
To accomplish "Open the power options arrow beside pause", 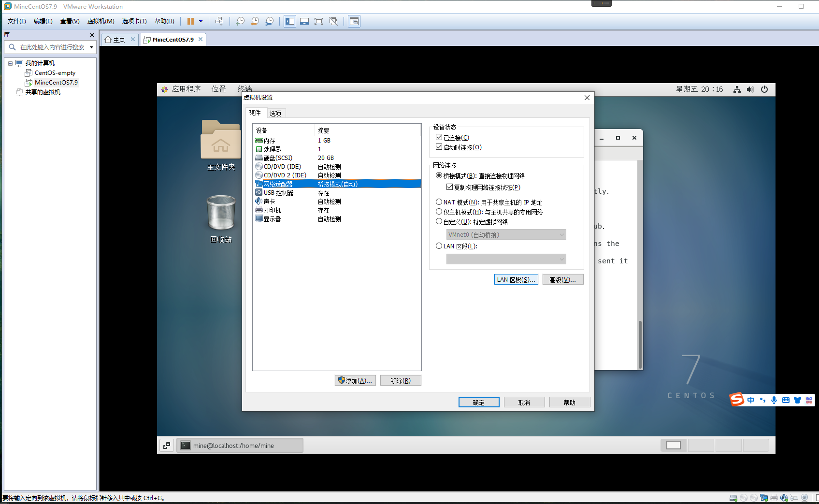I will pyautogui.click(x=201, y=21).
